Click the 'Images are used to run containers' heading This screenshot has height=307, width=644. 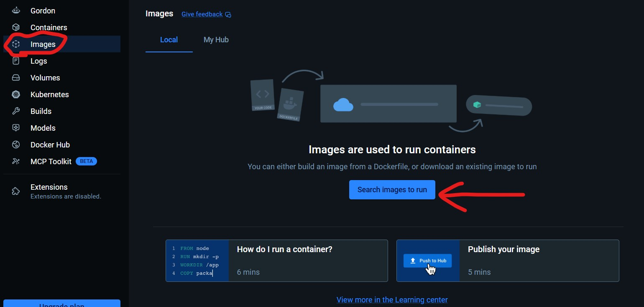392,150
